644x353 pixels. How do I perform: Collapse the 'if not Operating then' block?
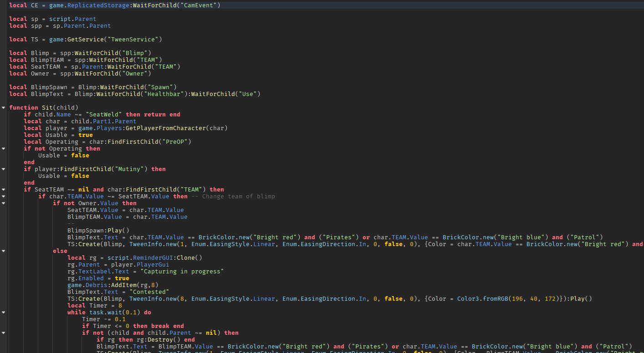(x=4, y=149)
